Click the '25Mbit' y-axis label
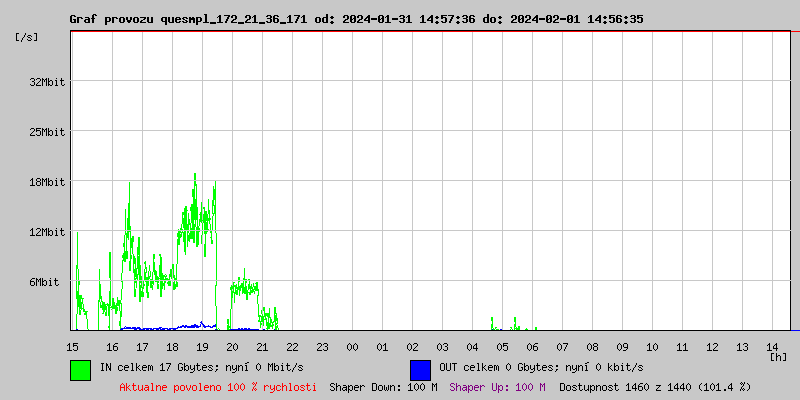 pyautogui.click(x=47, y=132)
